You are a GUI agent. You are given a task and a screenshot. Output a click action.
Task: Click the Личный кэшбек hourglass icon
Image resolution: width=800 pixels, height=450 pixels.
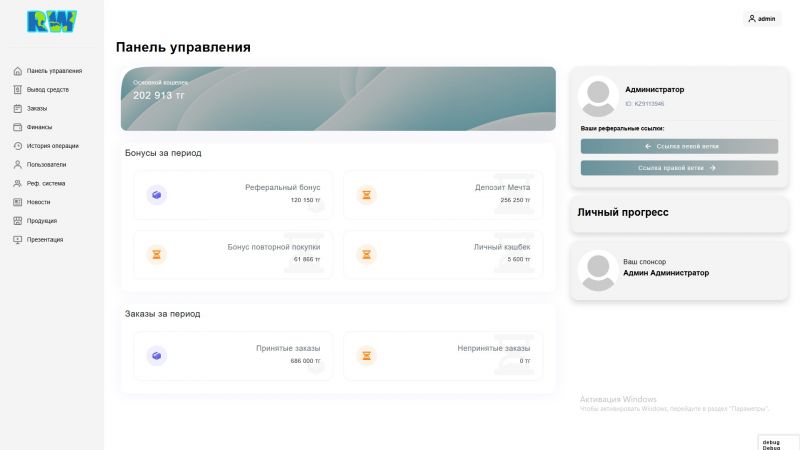(366, 254)
